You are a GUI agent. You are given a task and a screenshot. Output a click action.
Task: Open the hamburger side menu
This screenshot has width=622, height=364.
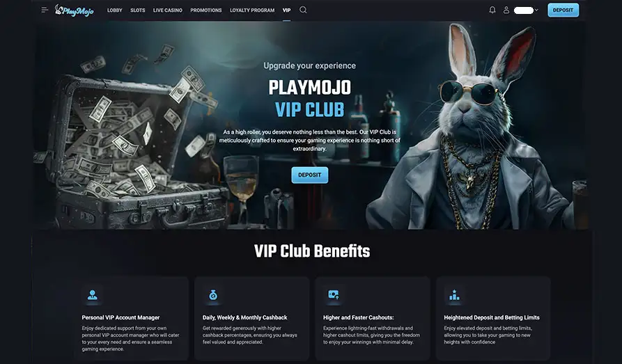point(45,10)
